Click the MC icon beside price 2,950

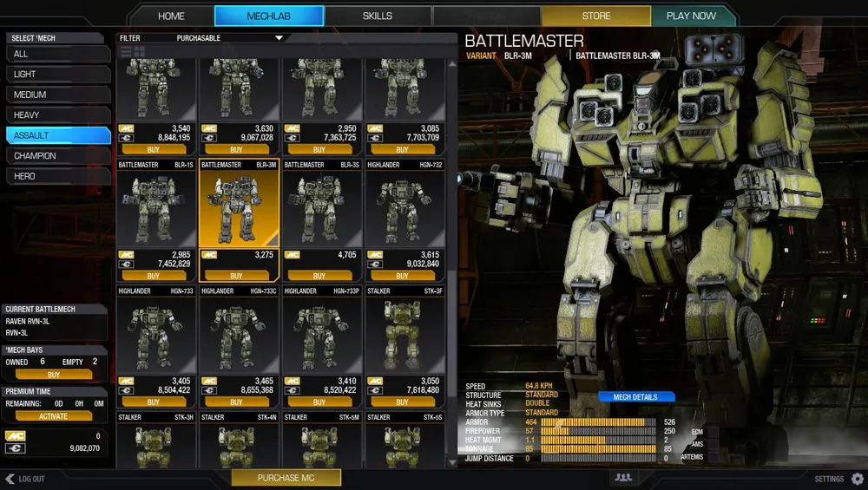pos(293,128)
